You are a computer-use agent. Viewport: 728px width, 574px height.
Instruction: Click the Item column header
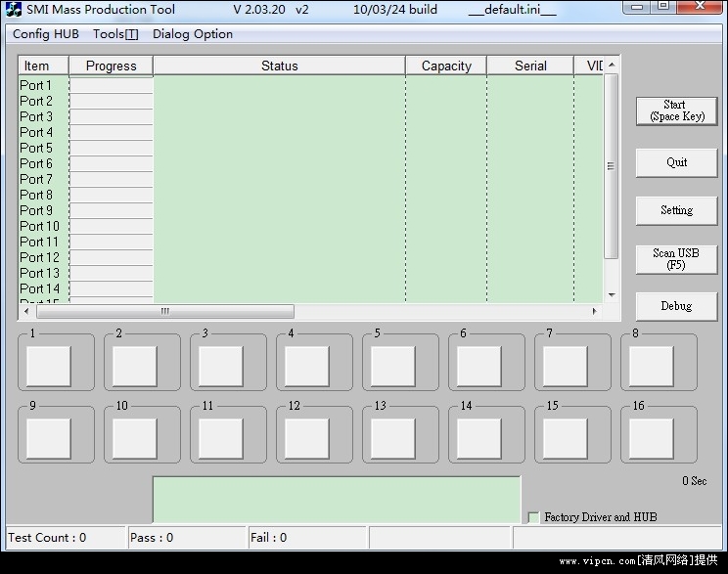[43, 66]
